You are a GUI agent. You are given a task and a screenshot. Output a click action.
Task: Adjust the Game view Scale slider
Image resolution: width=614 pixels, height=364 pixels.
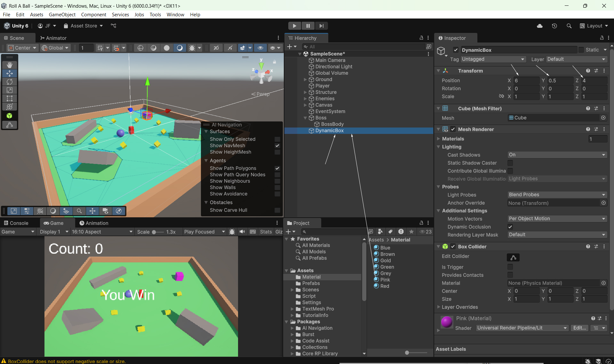click(154, 232)
